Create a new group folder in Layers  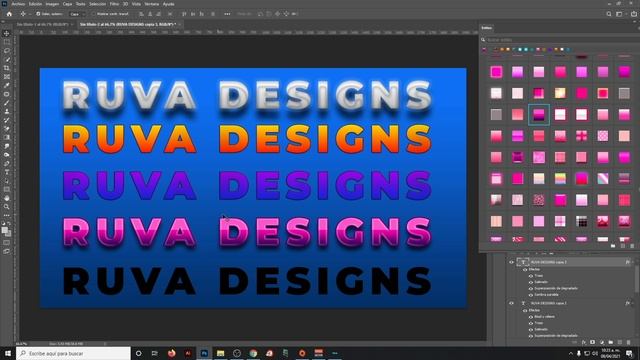pyautogui.click(x=611, y=342)
